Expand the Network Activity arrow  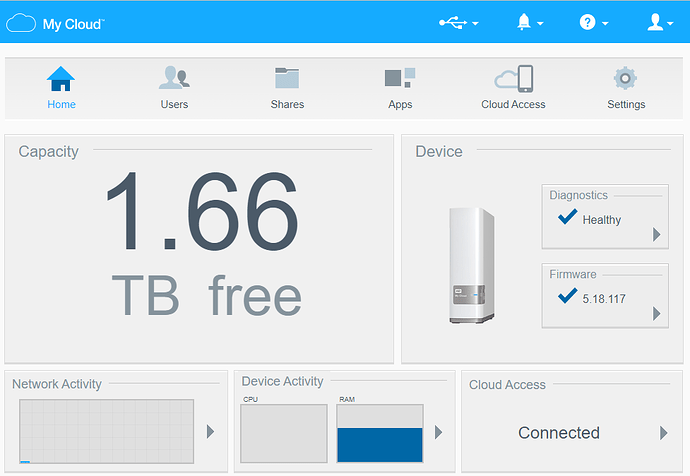tap(210, 432)
